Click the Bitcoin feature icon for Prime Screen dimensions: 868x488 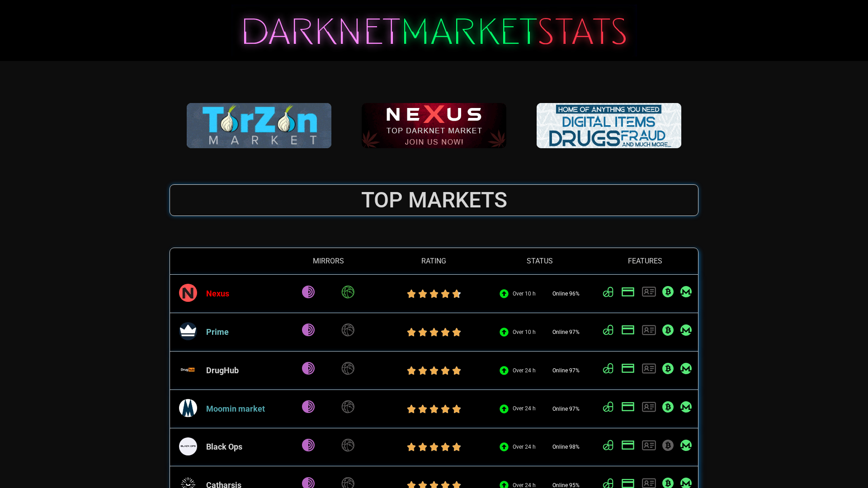[x=668, y=330]
